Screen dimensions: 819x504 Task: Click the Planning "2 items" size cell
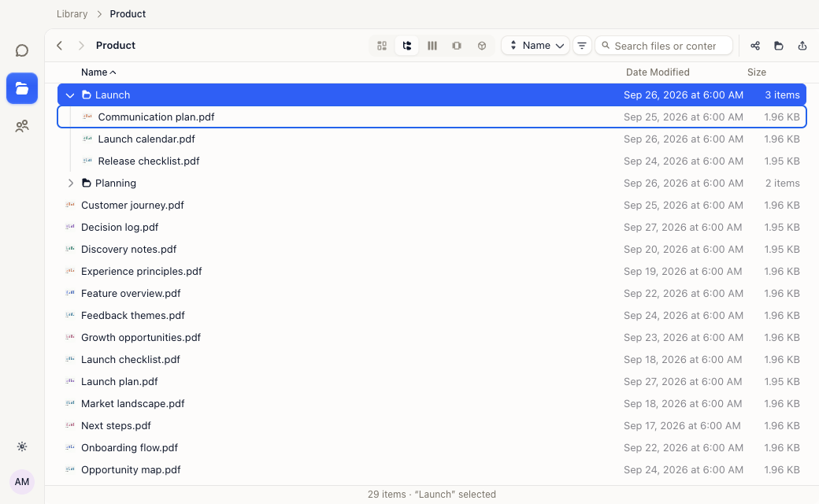click(x=783, y=183)
